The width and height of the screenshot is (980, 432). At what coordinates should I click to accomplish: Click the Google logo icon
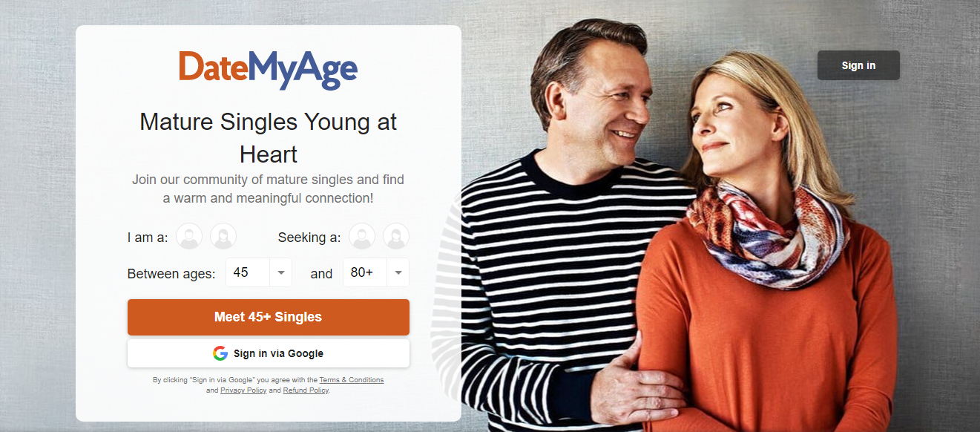pyautogui.click(x=220, y=353)
